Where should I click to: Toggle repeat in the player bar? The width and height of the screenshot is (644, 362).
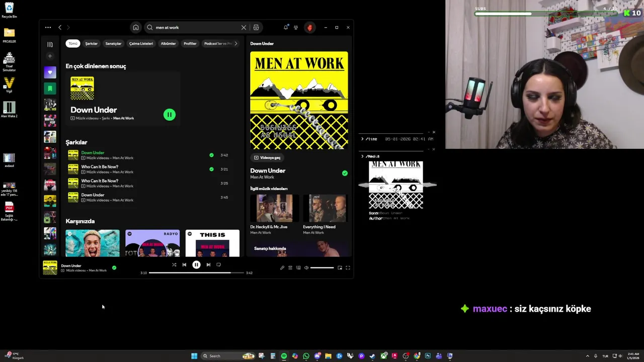[x=218, y=264]
